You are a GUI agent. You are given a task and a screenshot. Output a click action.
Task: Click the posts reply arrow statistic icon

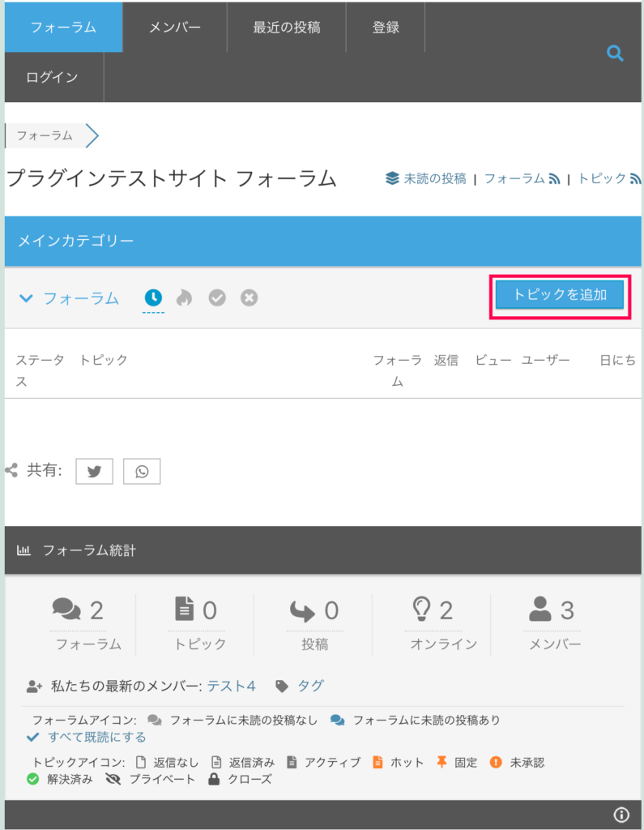[302, 610]
